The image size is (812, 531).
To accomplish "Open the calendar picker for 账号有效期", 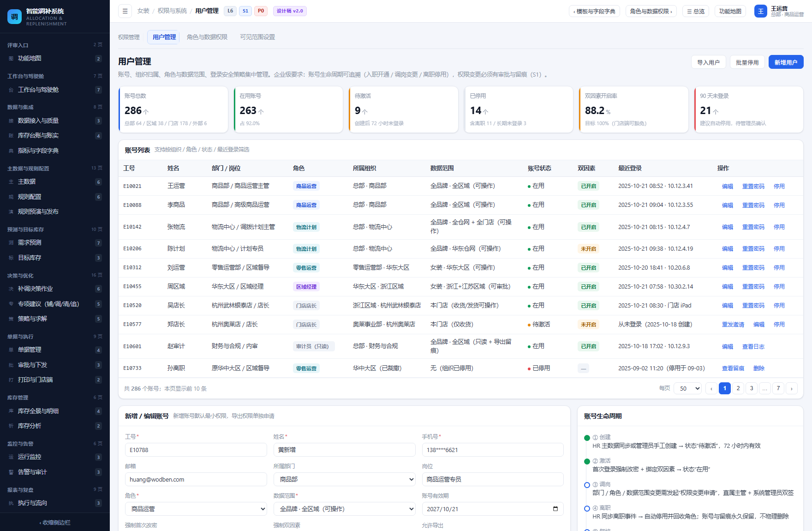I will (555, 509).
